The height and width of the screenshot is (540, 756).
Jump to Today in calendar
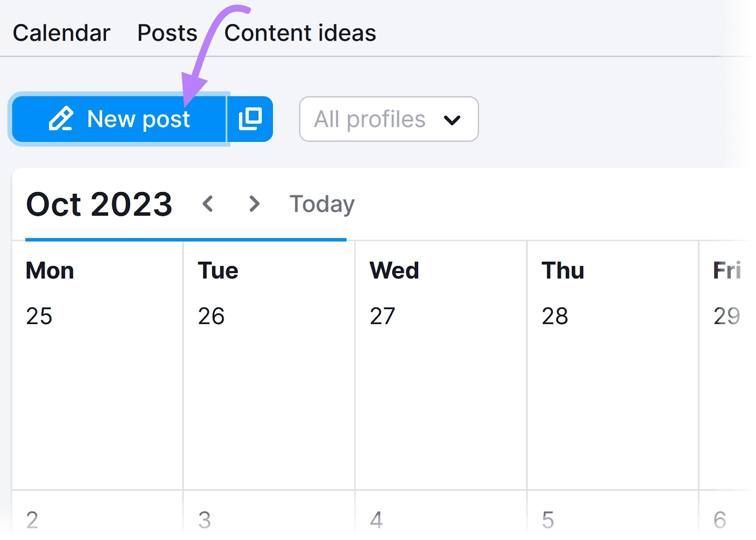[x=322, y=204]
